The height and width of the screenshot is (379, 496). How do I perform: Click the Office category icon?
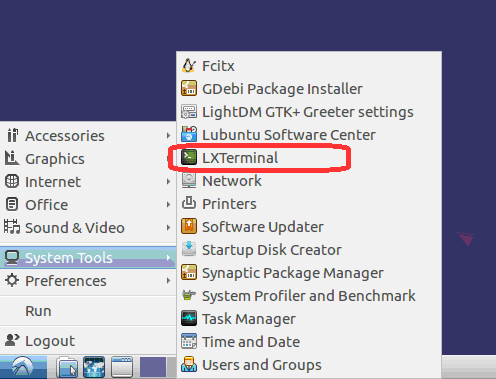tap(12, 204)
